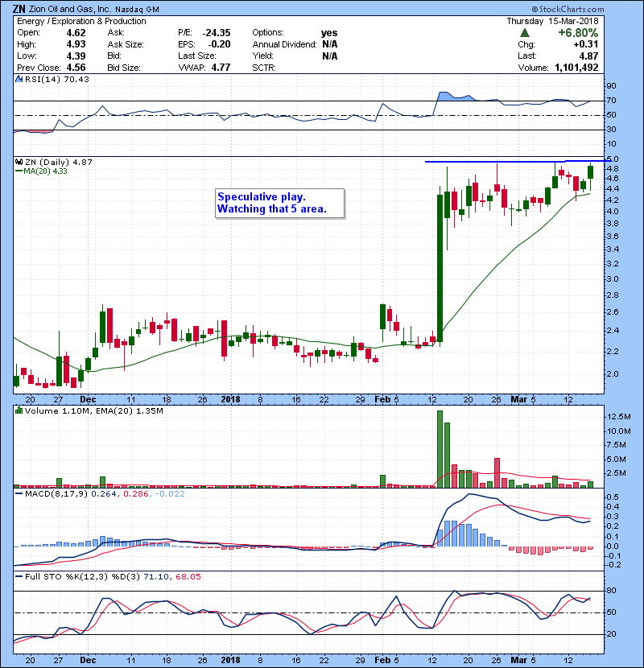Click the MACD histogram value -0.022

tap(170, 494)
